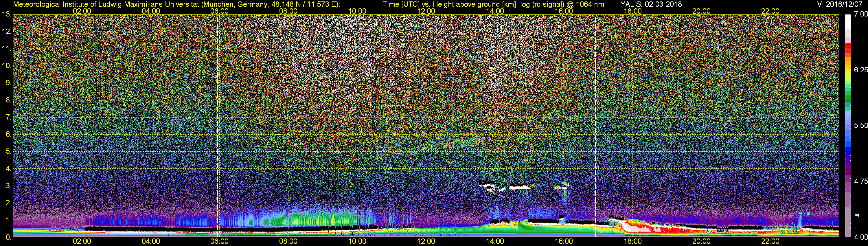This screenshot has height=246, width=868.
Task: Click the 02:00 label on the top time axis
Action: coord(82,11)
